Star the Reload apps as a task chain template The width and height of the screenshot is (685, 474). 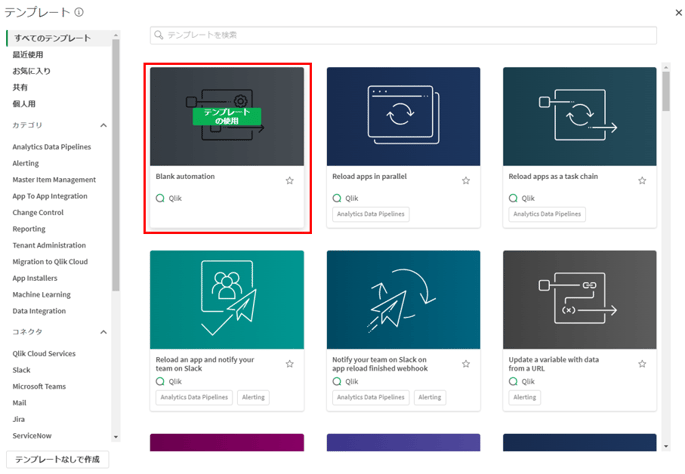tap(642, 180)
